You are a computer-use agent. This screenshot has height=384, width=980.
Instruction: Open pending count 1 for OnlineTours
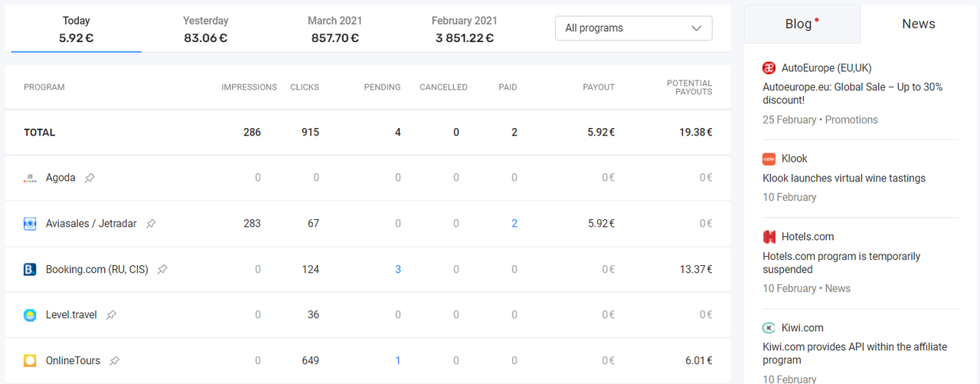pos(398,361)
